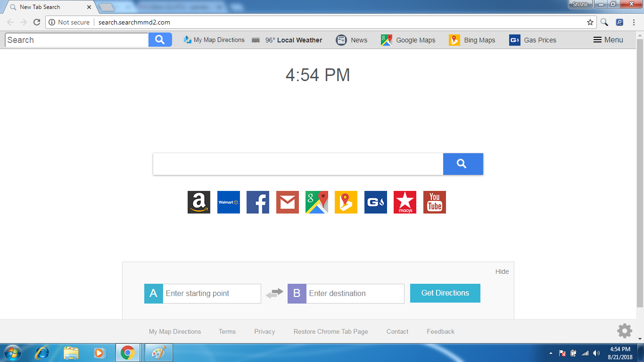Image resolution: width=644 pixels, height=362 pixels.
Task: Open YouTube from the shortcut icons
Action: [x=434, y=202]
